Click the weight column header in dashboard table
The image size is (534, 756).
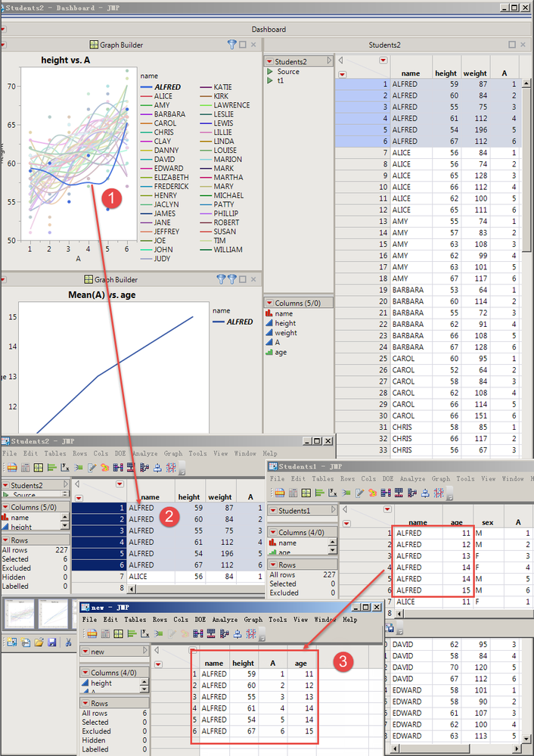(475, 73)
